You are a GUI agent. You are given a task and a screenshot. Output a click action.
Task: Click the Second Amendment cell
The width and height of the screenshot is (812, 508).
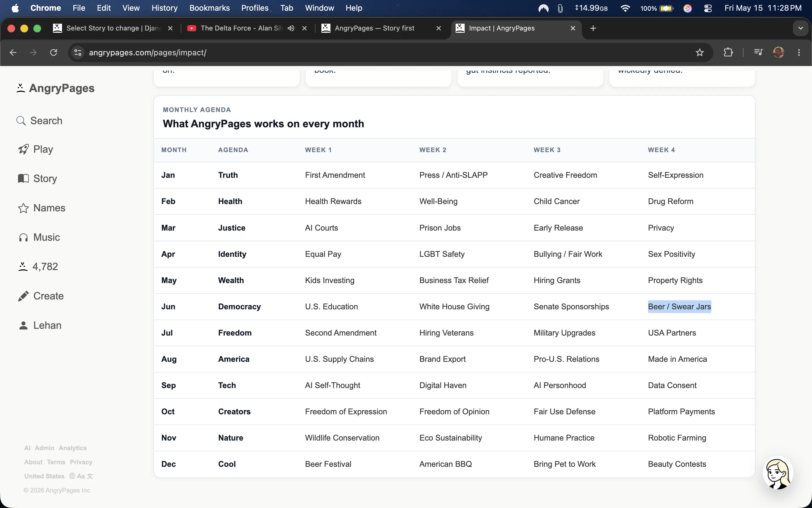[x=341, y=333]
